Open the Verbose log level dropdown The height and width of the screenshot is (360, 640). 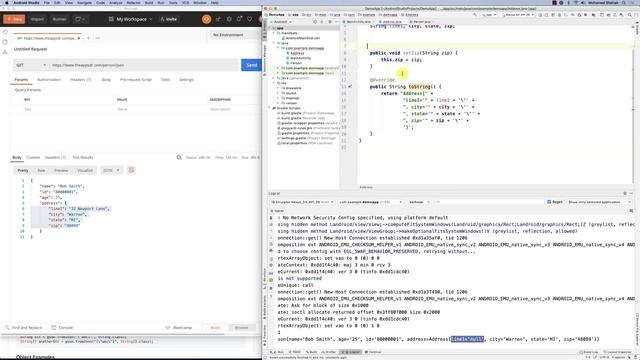(x=419, y=202)
